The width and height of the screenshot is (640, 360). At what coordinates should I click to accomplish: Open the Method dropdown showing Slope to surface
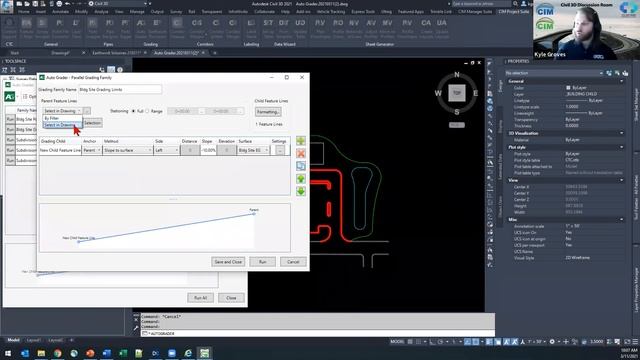pos(127,150)
